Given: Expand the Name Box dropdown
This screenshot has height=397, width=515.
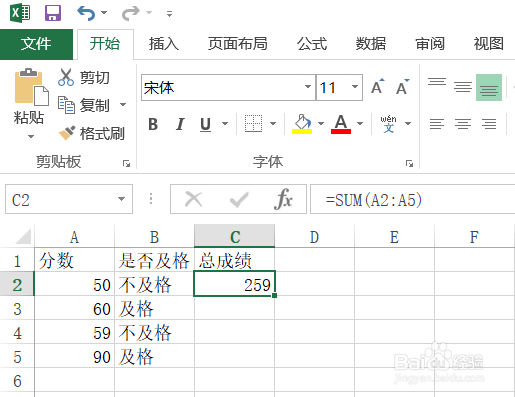Looking at the screenshot, I should click(x=121, y=199).
